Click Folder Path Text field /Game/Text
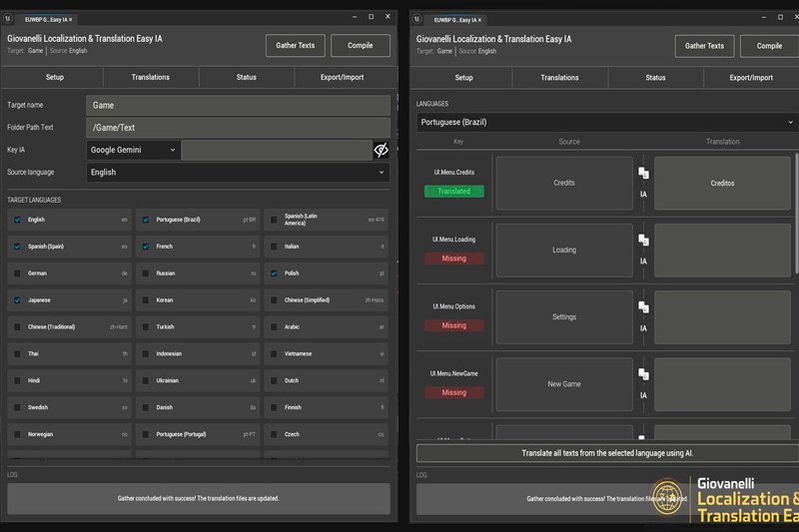 [238, 128]
